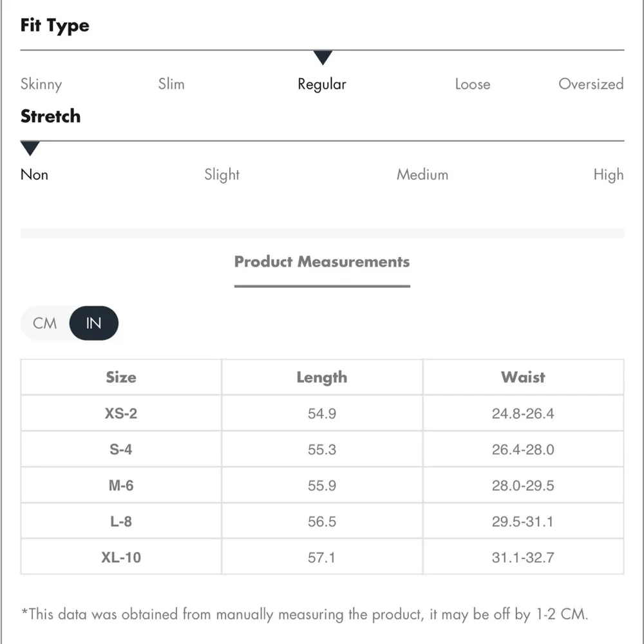Click the Waist column header

(x=523, y=377)
